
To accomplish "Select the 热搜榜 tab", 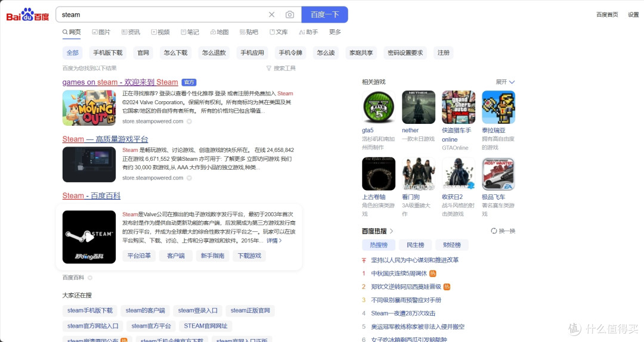I will coord(379,245).
